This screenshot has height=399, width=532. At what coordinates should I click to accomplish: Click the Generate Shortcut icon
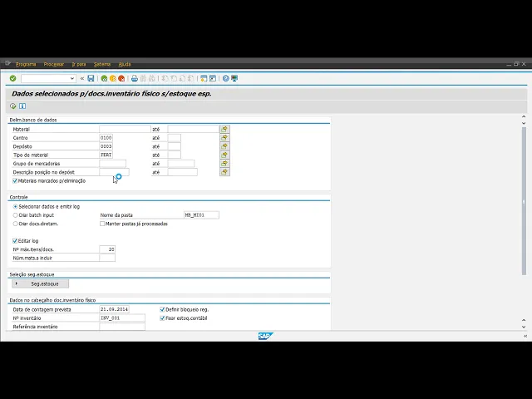click(213, 78)
